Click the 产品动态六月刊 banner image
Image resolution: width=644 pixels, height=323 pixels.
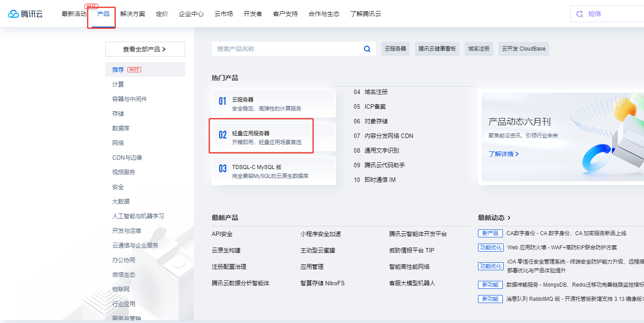point(563,137)
